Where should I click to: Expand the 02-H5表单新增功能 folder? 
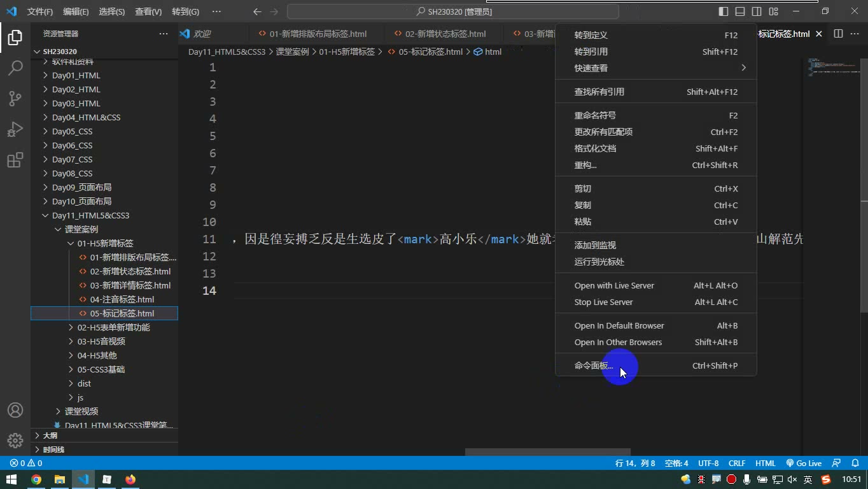104,327
